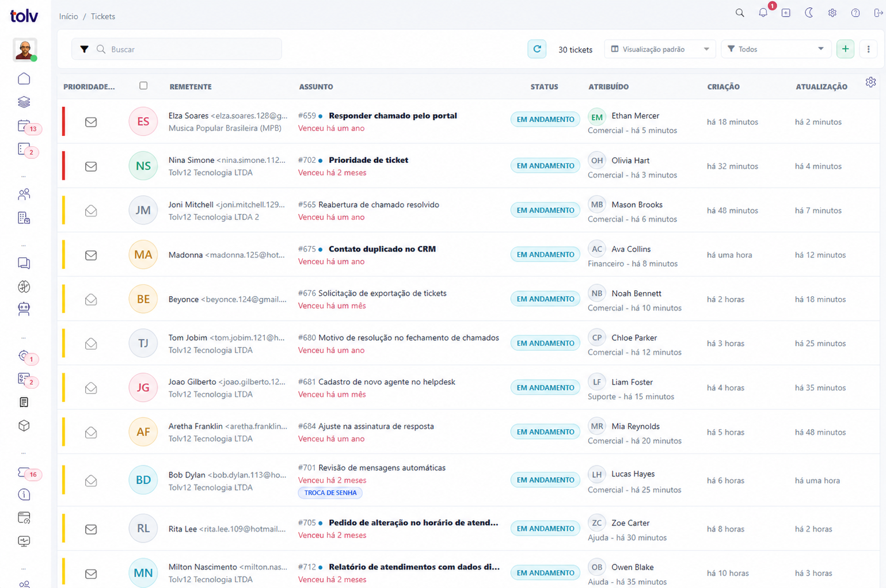The image size is (886, 588).
Task: Open ticket Ajuste na assinatura de resposta
Action: [x=376, y=426]
